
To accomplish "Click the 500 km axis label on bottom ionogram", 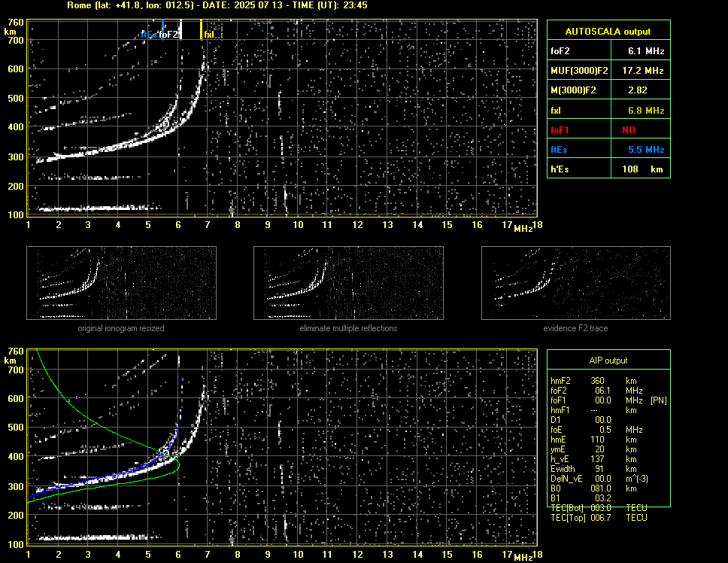I will click(x=15, y=428).
